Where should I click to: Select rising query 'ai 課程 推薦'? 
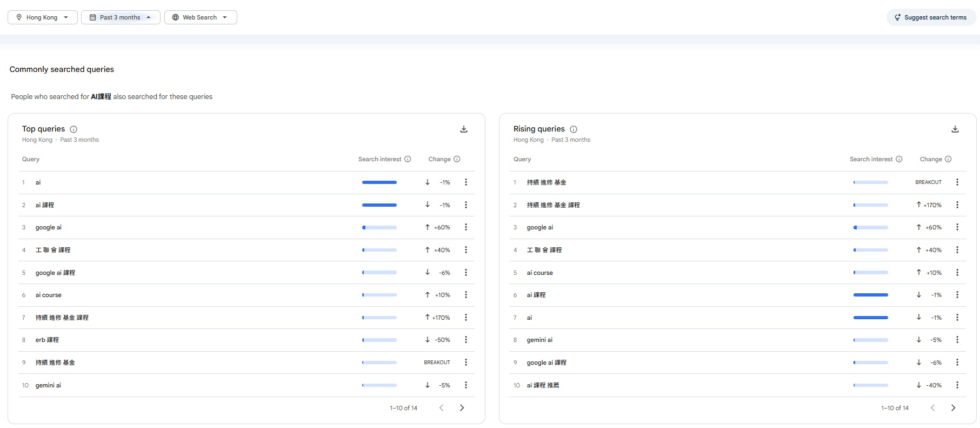point(543,385)
